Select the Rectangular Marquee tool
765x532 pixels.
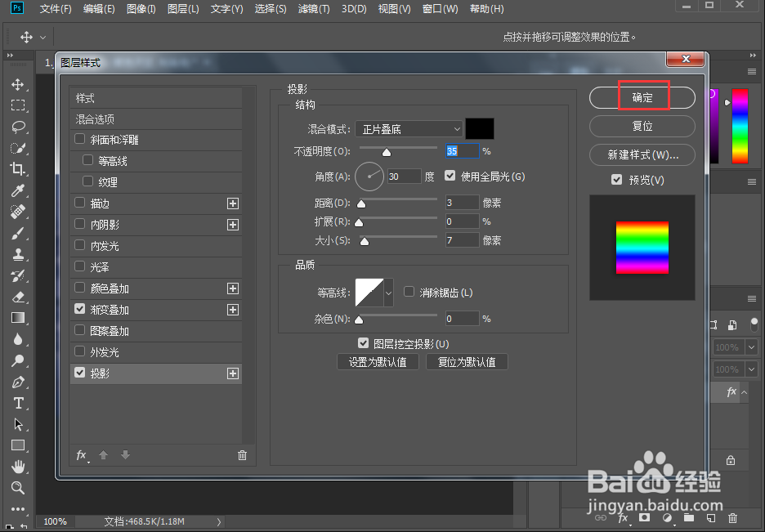[x=18, y=105]
